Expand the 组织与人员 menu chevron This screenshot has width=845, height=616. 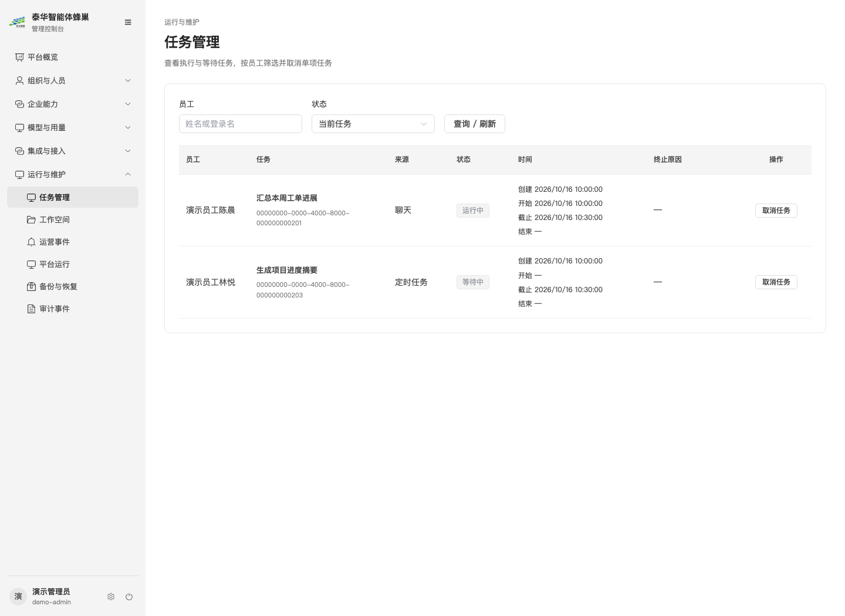coord(128,80)
